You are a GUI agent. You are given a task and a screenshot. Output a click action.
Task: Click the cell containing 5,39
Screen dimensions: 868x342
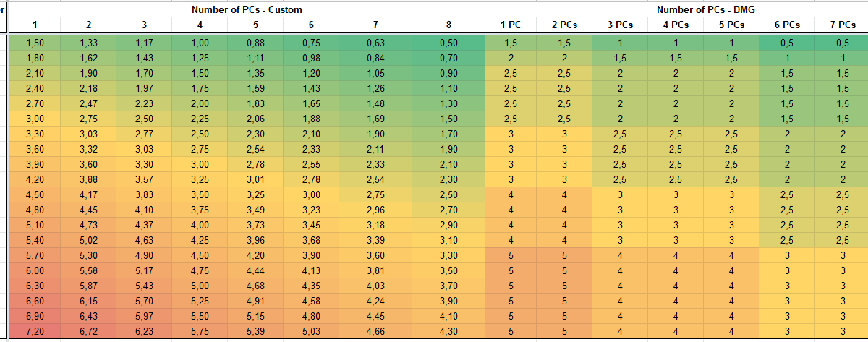[255, 331]
